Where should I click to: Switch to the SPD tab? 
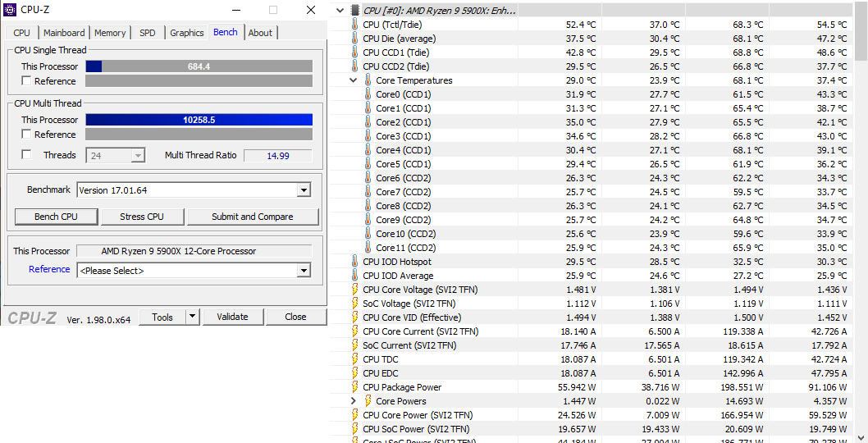click(x=147, y=33)
